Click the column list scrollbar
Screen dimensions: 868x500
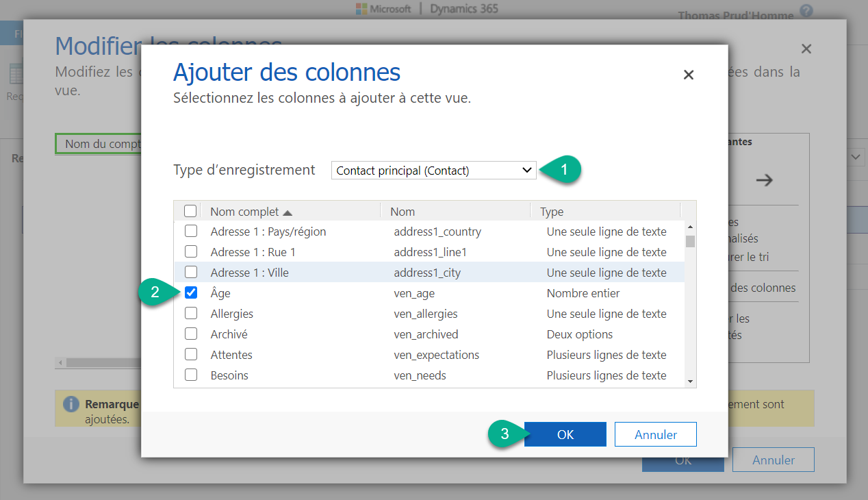point(691,240)
